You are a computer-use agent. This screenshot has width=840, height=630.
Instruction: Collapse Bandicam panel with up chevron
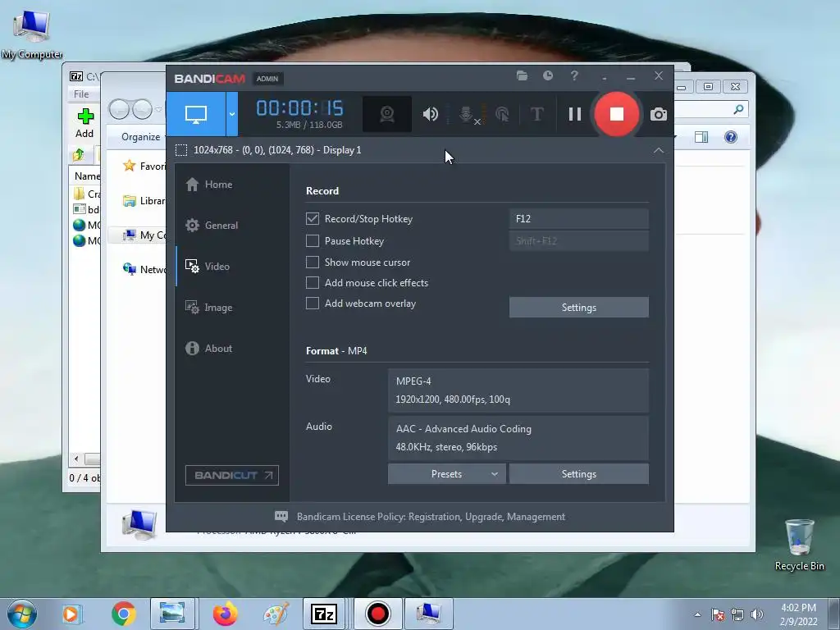[x=659, y=151]
